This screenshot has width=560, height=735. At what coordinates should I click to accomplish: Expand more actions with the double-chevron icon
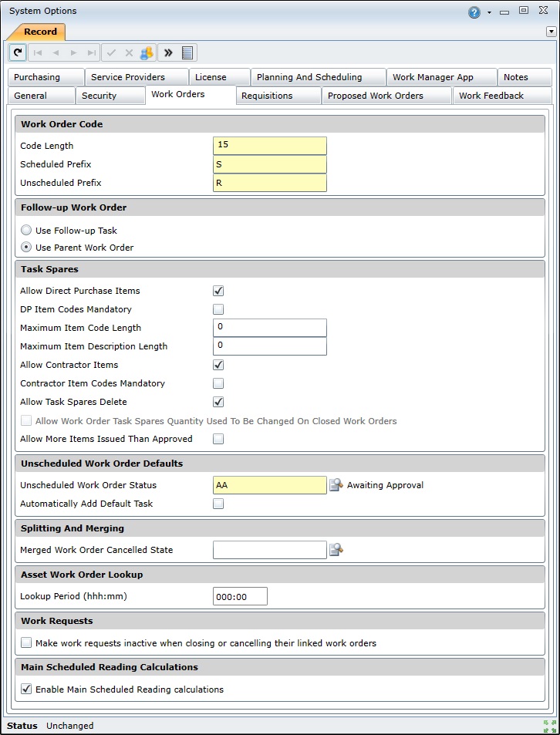(168, 52)
